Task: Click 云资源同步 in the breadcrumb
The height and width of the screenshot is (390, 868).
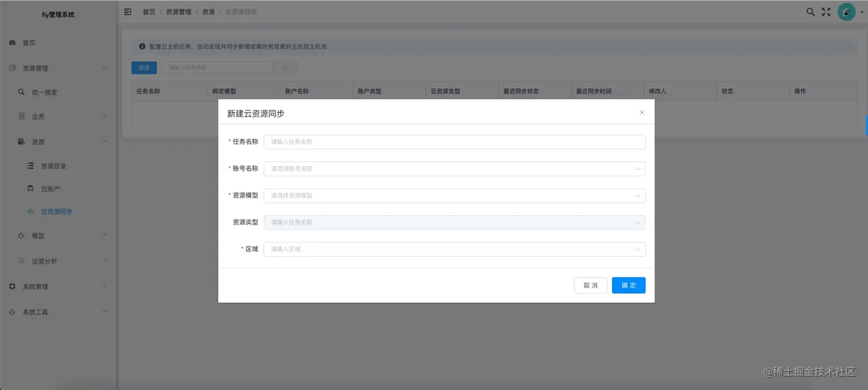Action: click(241, 12)
